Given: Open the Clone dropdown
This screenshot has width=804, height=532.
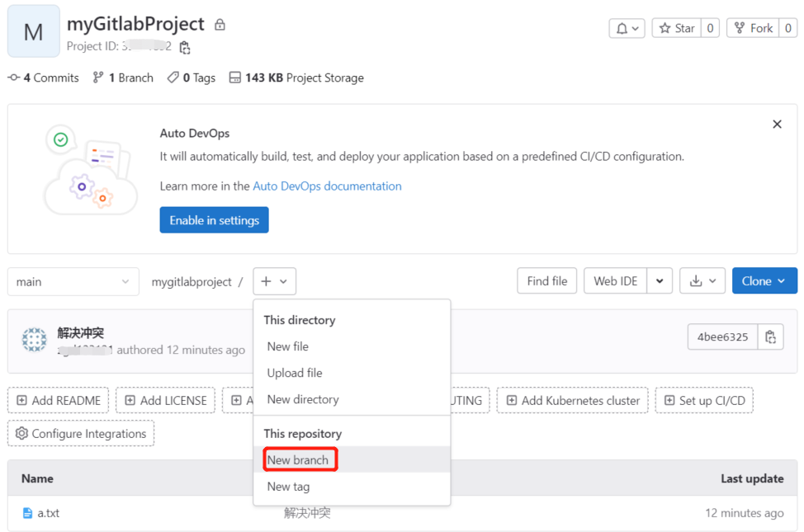Looking at the screenshot, I should (764, 281).
